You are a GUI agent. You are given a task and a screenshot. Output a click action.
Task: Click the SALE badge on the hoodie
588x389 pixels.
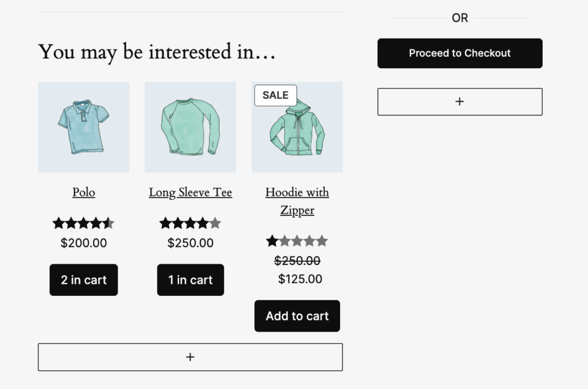[276, 95]
